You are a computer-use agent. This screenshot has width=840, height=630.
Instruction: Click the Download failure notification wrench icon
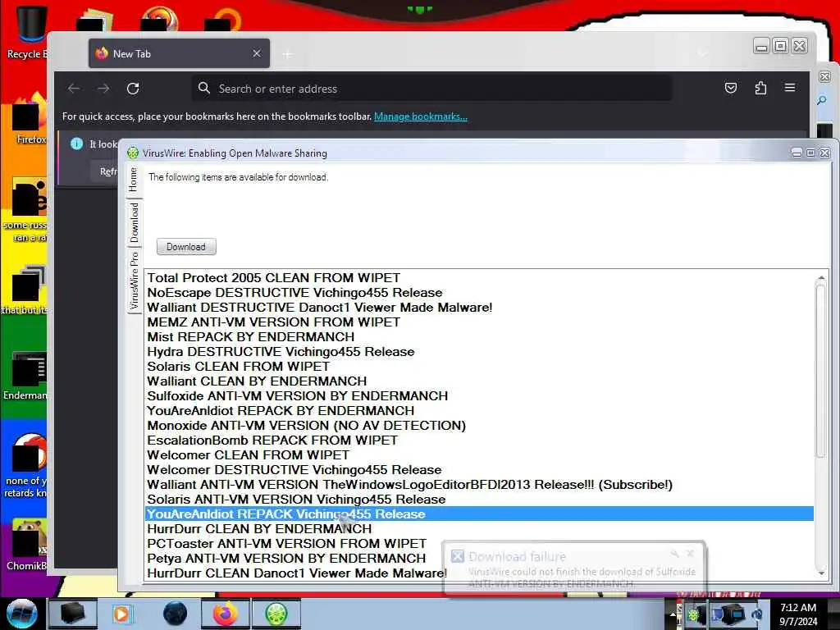(675, 554)
